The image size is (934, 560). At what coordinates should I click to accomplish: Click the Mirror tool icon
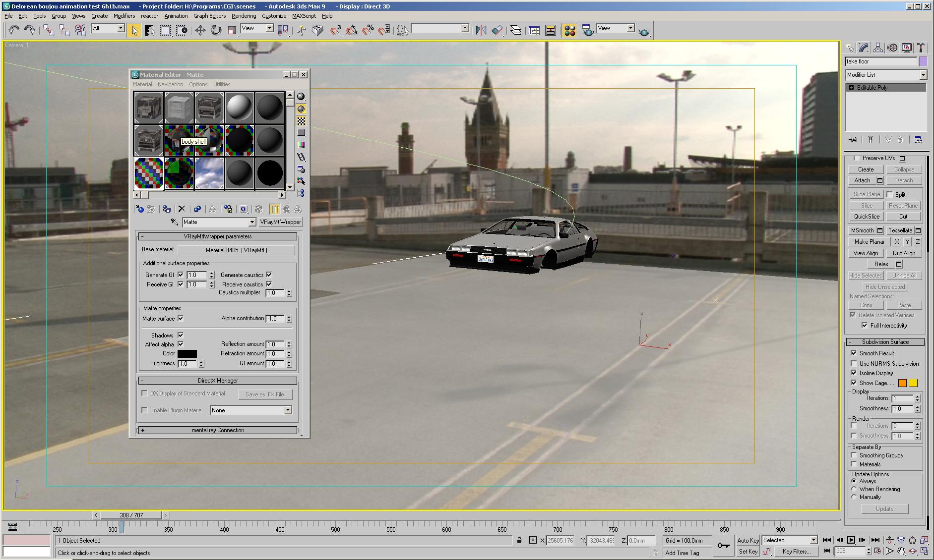480,30
